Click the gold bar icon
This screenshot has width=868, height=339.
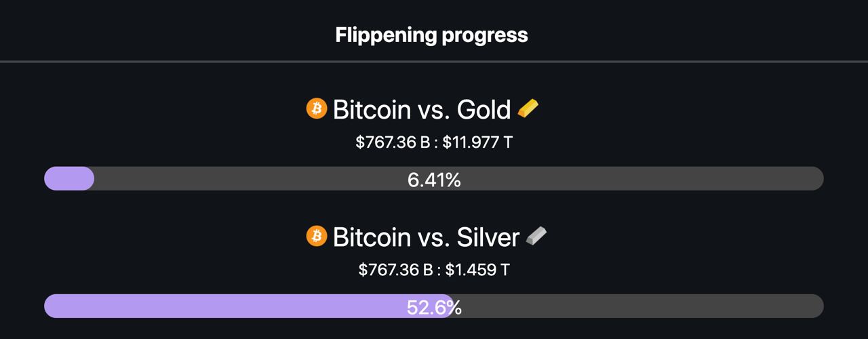pyautogui.click(x=528, y=108)
